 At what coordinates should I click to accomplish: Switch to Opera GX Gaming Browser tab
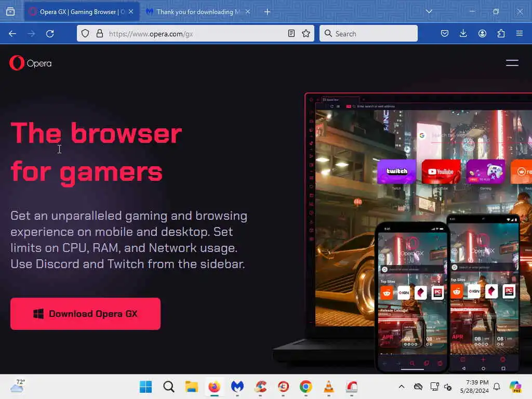82,12
